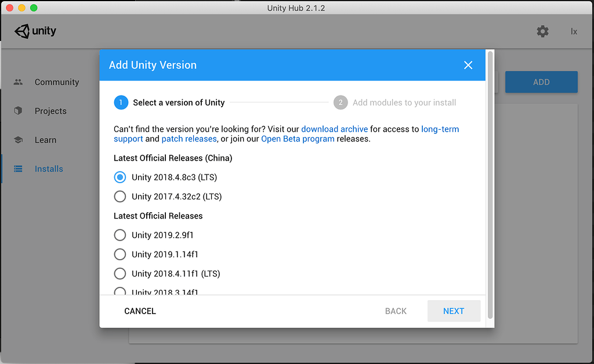594x364 pixels.
Task: Open the Unity logo home screen
Action: tap(35, 31)
